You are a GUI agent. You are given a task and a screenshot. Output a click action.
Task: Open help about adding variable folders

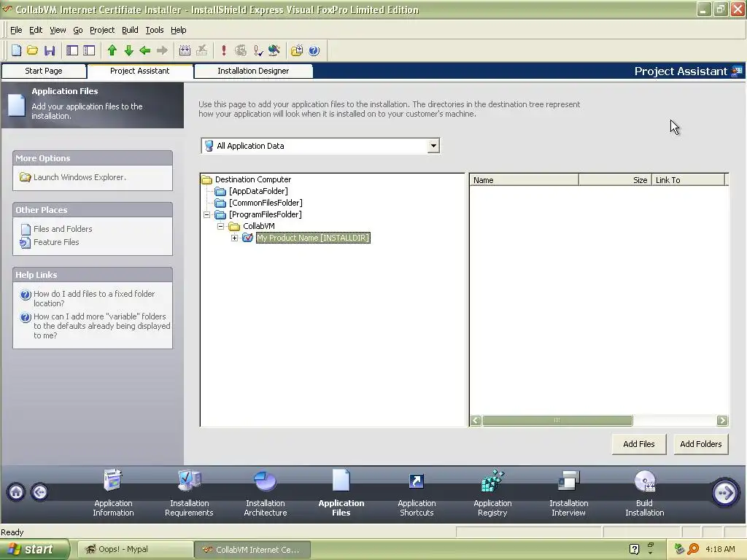(x=101, y=326)
